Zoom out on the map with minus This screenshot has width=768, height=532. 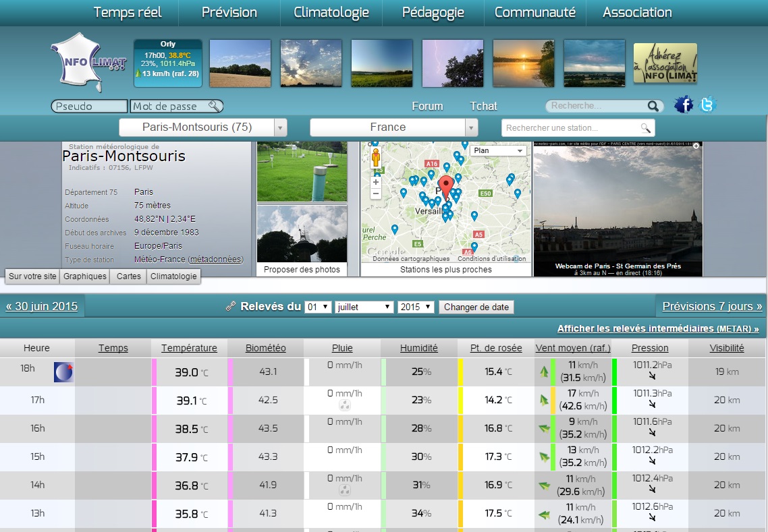[377, 194]
